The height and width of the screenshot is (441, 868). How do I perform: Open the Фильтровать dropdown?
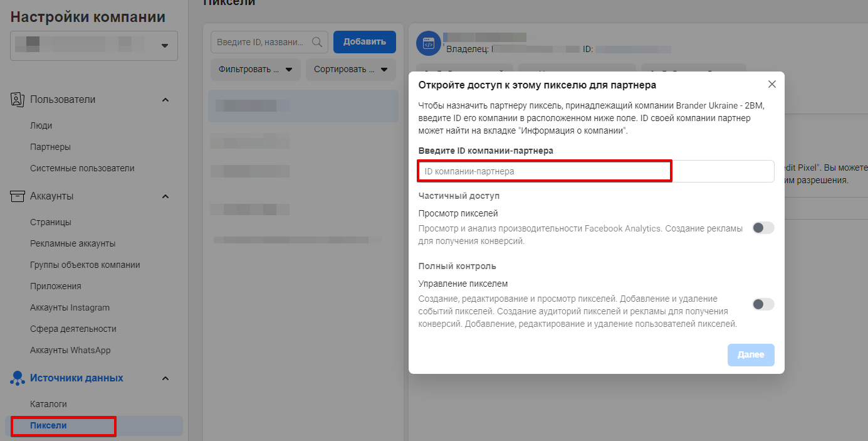(256, 70)
